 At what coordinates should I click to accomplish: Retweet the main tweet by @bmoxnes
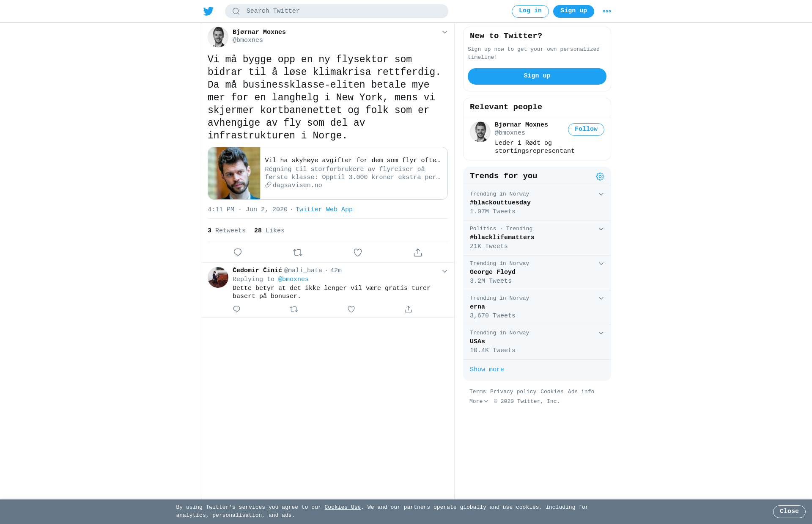(298, 253)
